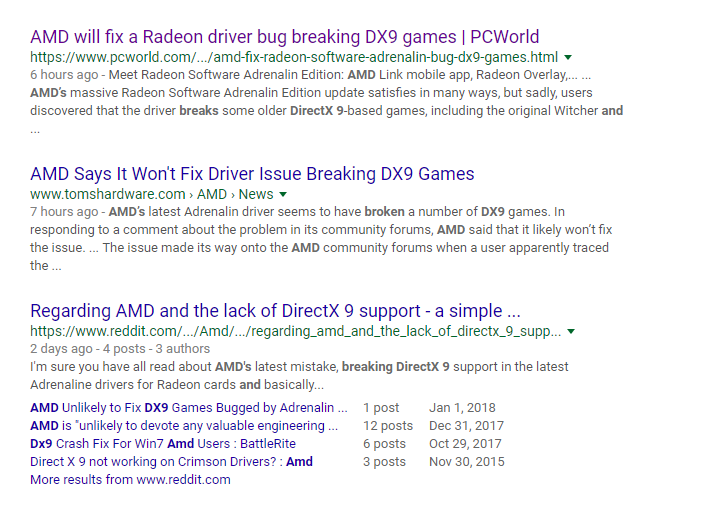Click the '3 posts' count
704x510 pixels.
click(384, 462)
